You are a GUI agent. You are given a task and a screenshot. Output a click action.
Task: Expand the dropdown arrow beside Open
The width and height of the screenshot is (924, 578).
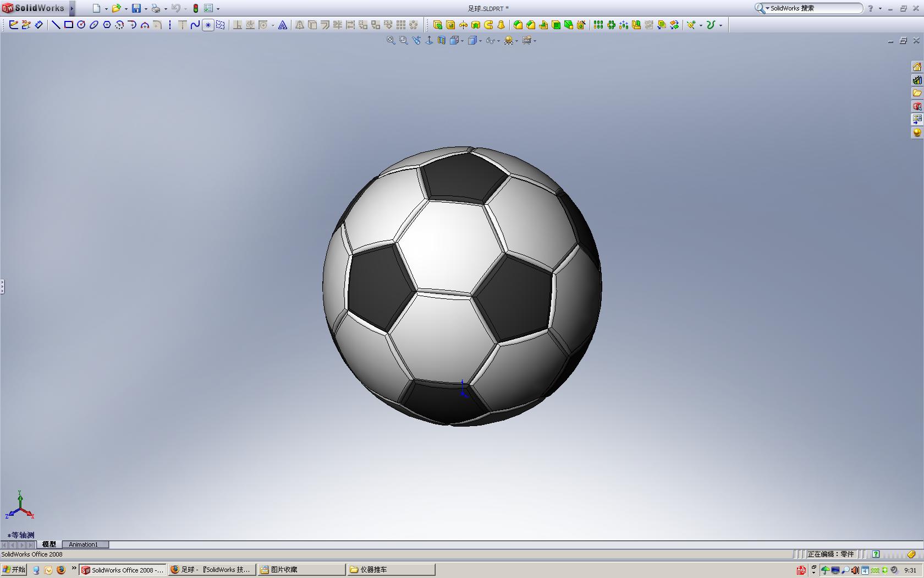pyautogui.click(x=126, y=9)
